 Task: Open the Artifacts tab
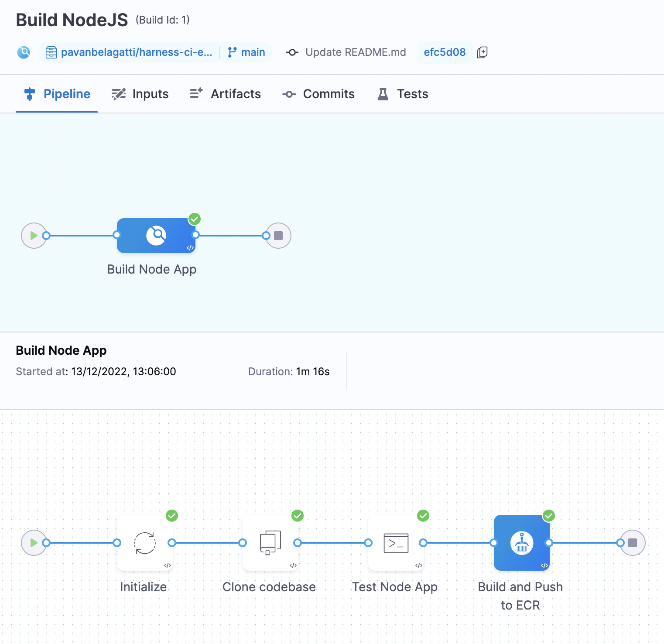click(x=225, y=94)
